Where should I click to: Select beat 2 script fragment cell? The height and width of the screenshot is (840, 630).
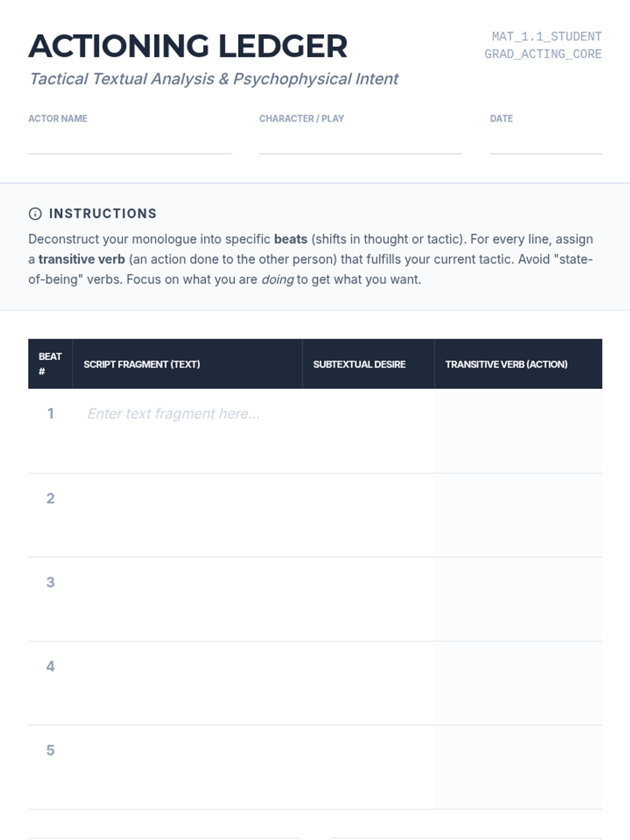point(187,515)
